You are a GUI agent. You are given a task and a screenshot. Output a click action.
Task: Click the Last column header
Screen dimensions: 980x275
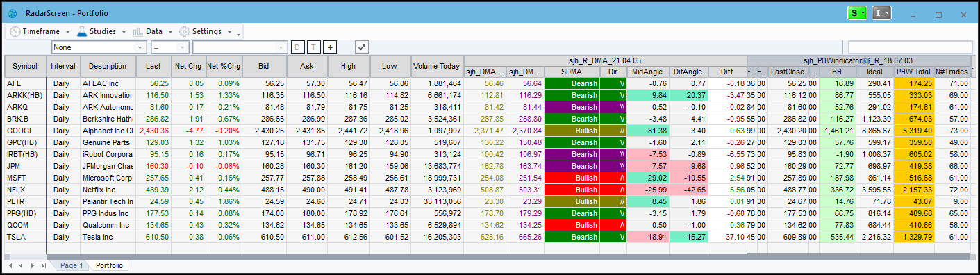point(153,67)
